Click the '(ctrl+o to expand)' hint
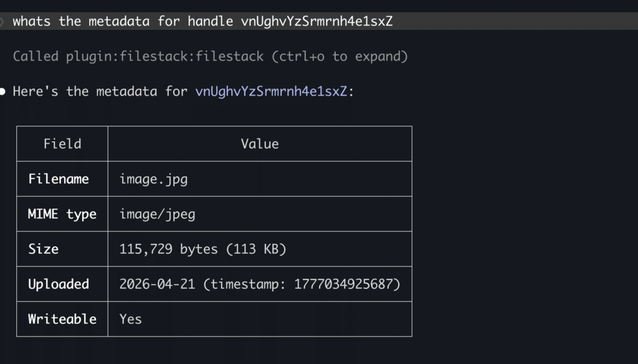 340,57
